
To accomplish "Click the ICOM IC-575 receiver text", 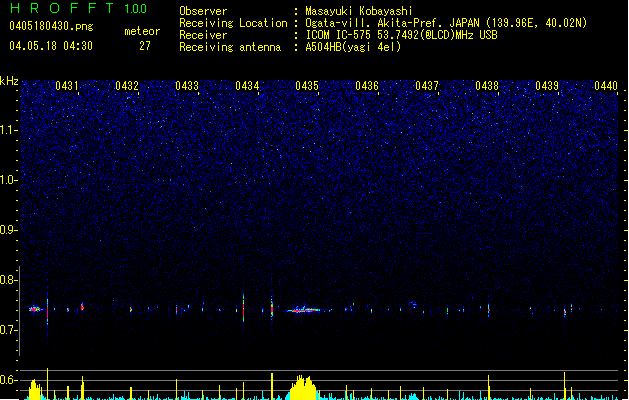I will [x=401, y=35].
